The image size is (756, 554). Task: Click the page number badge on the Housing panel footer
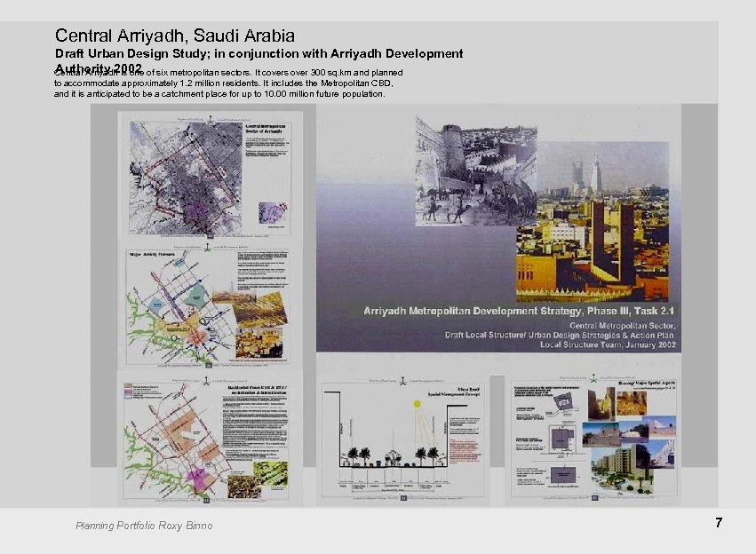[x=595, y=498]
